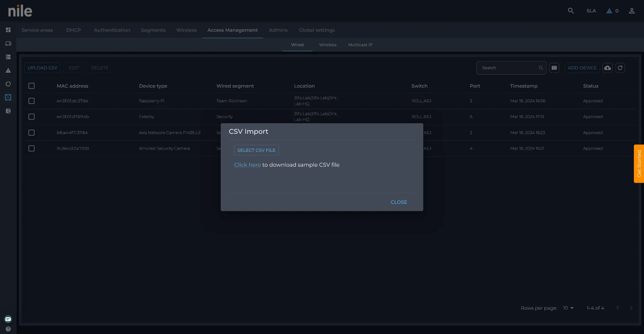Click the nile logo

tap(20, 11)
